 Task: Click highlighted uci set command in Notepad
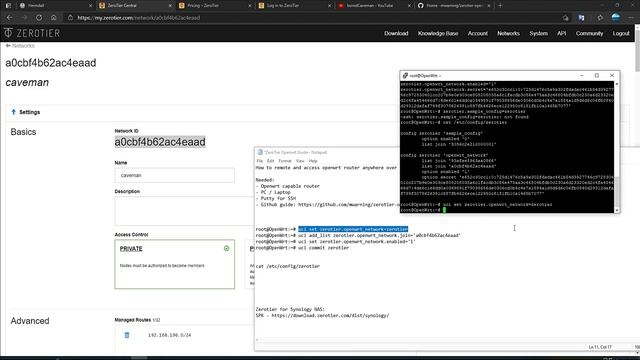point(353,229)
